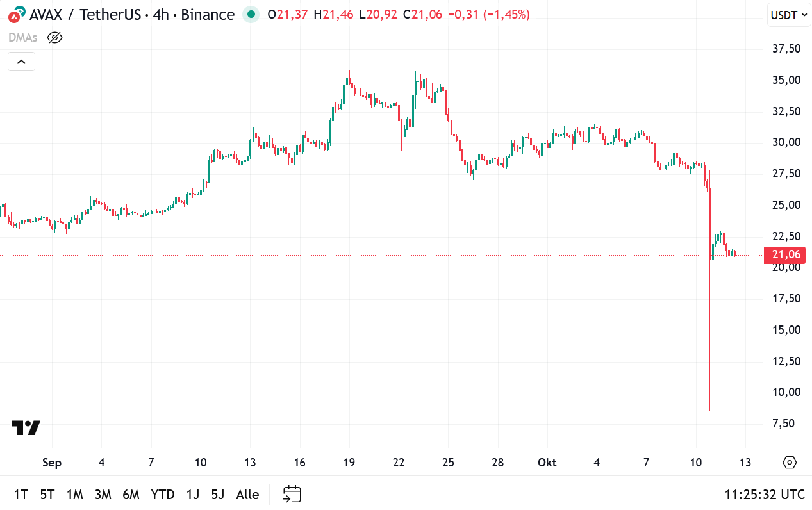
Task: Set range to 5J
Action: pyautogui.click(x=218, y=494)
